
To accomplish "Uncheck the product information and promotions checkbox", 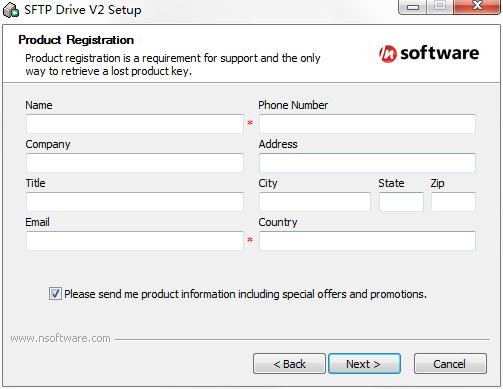I will click(x=55, y=294).
